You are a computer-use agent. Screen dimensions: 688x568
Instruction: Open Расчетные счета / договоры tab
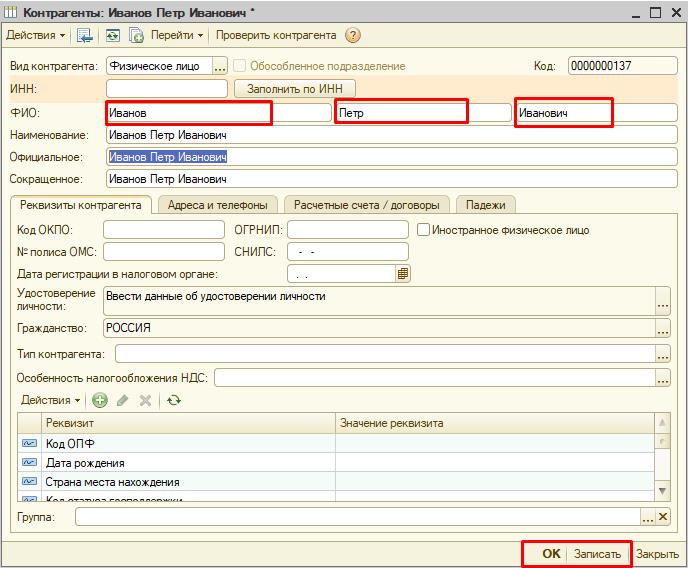[x=366, y=205]
